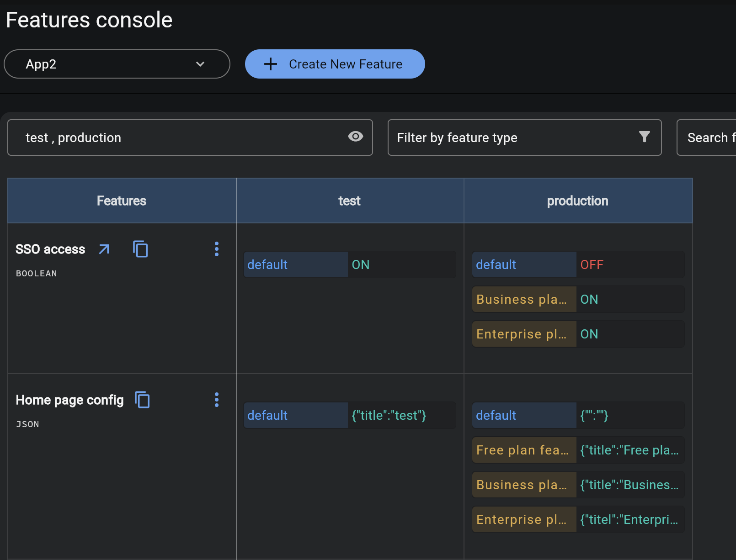The image size is (736, 560).
Task: Click the SSO access feature name
Action: pyautogui.click(x=50, y=249)
